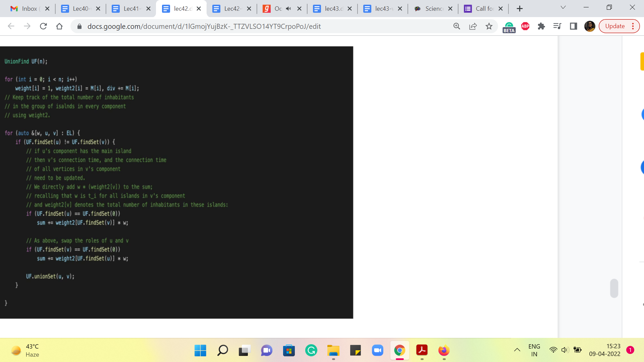Image resolution: width=644 pixels, height=362 pixels.
Task: Click the Update button in Chrome
Action: click(x=615, y=26)
